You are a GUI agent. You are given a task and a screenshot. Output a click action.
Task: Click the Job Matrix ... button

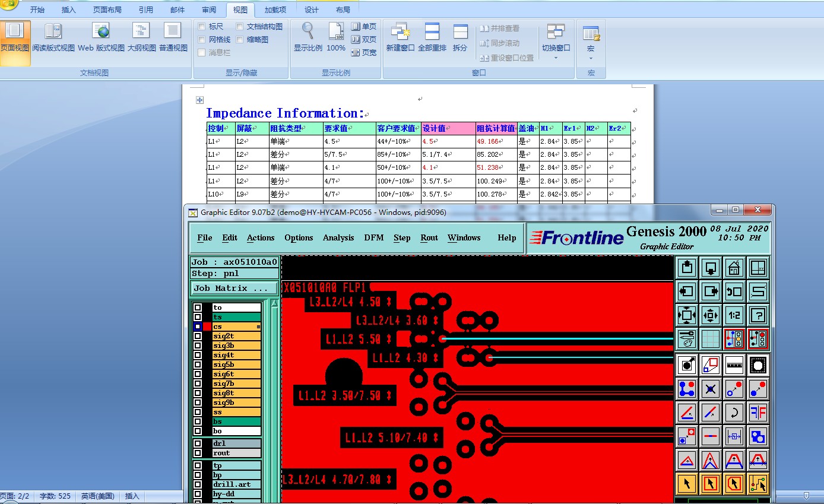[234, 288]
